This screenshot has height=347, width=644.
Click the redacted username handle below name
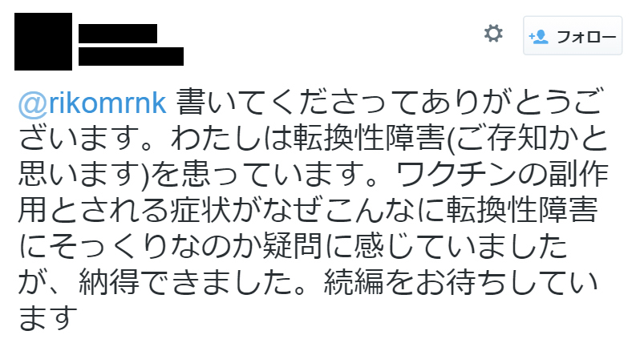131,56
